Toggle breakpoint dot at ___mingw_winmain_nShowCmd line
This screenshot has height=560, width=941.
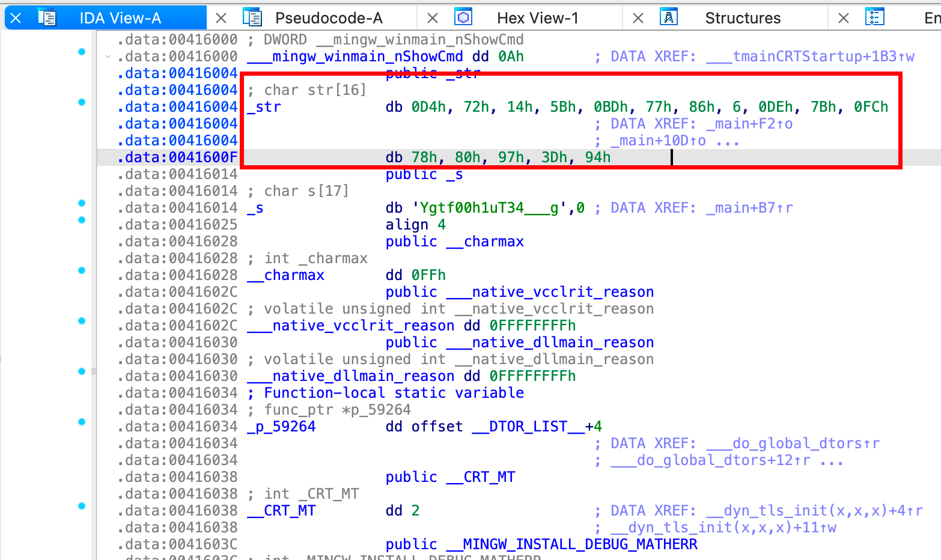(82, 52)
